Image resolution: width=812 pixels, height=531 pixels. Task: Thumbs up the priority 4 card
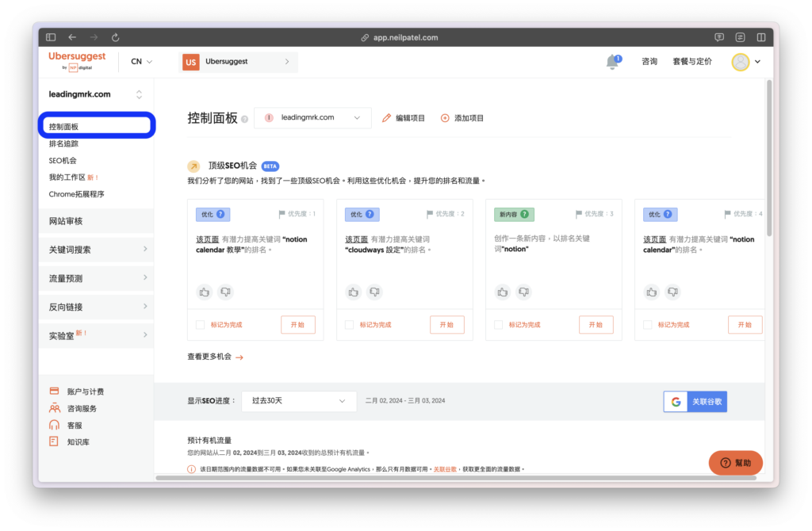[652, 292]
